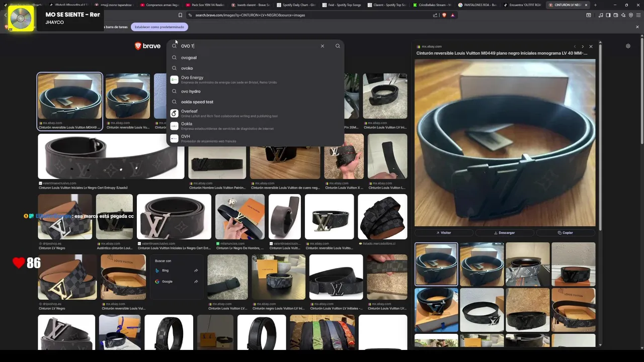644x362 pixels.
Task: Switch to the Compramos armas ilegales tab
Action: (160, 5)
